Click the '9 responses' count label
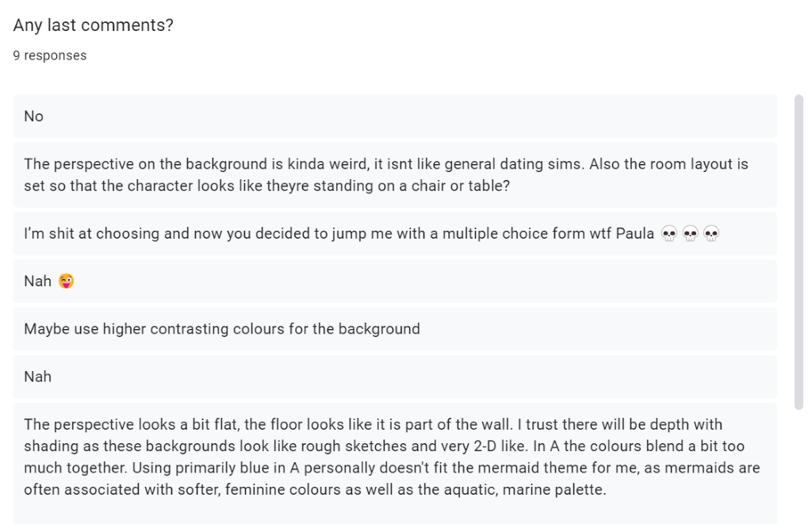This screenshot has width=812, height=528. pos(50,55)
